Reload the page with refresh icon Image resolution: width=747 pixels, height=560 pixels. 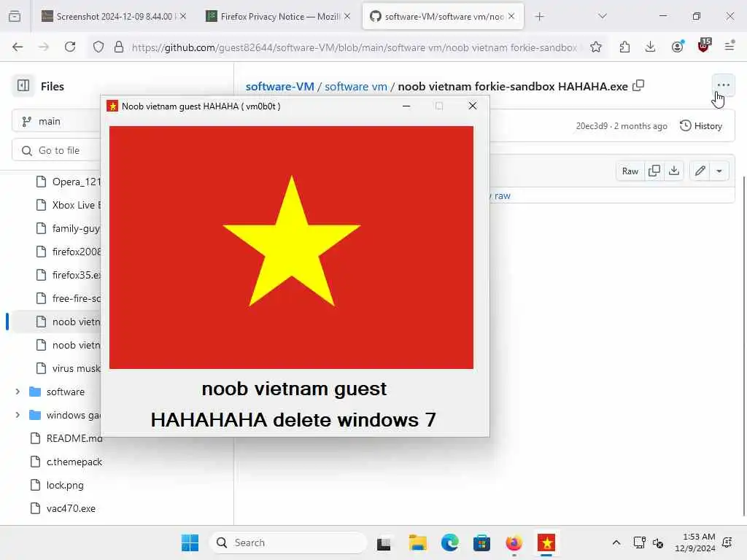tap(70, 47)
